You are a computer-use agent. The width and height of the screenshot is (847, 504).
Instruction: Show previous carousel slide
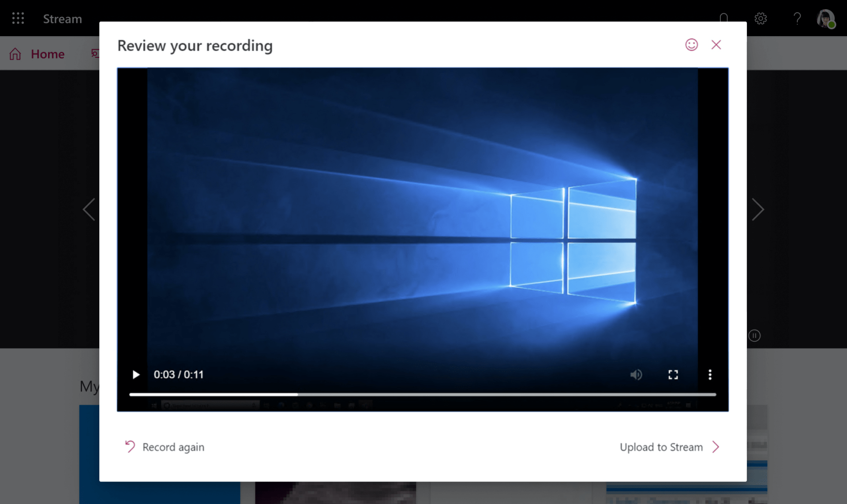[89, 209]
